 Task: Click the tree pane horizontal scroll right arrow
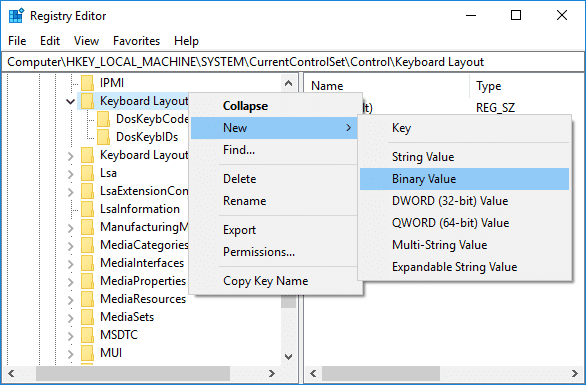click(272, 373)
